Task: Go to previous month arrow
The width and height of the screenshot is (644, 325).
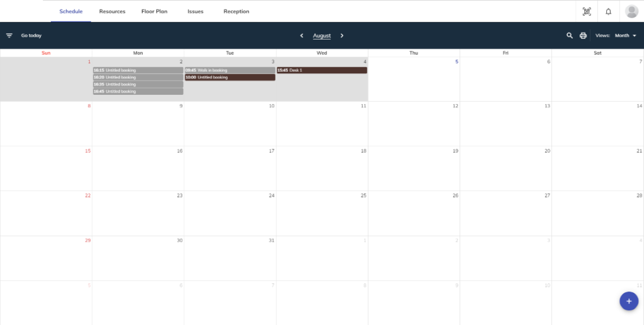Action: [301, 36]
